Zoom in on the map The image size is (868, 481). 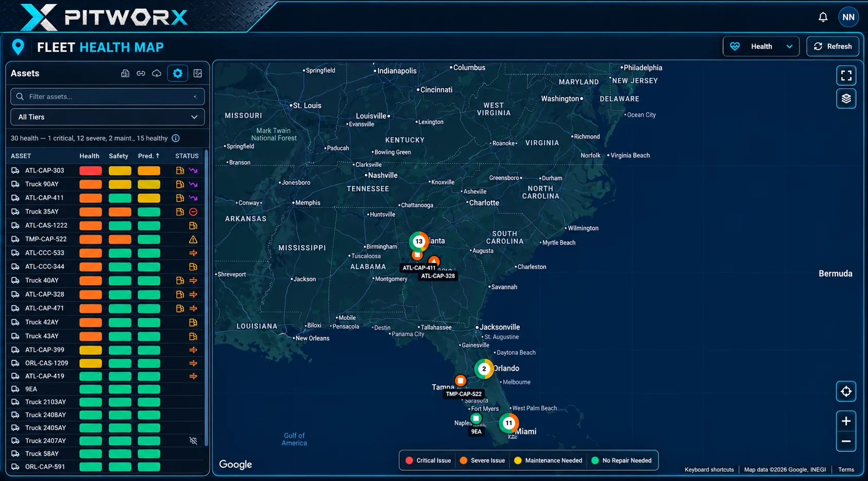[x=846, y=421]
